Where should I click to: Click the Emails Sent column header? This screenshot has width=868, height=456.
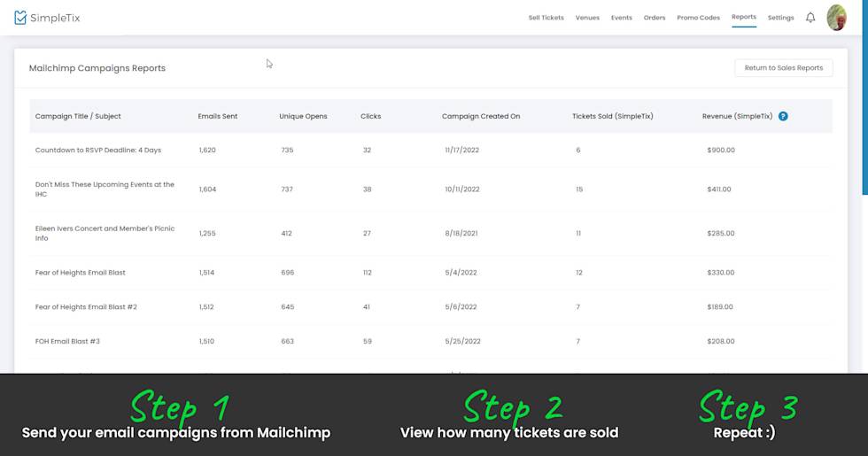coord(218,116)
